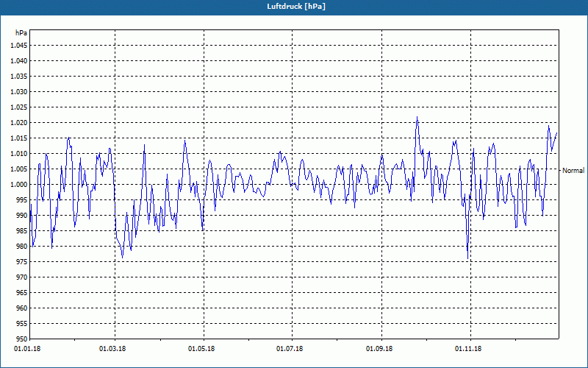The image size is (588, 368).
Task: Click the 975 y-axis value
Action: [x=22, y=262]
